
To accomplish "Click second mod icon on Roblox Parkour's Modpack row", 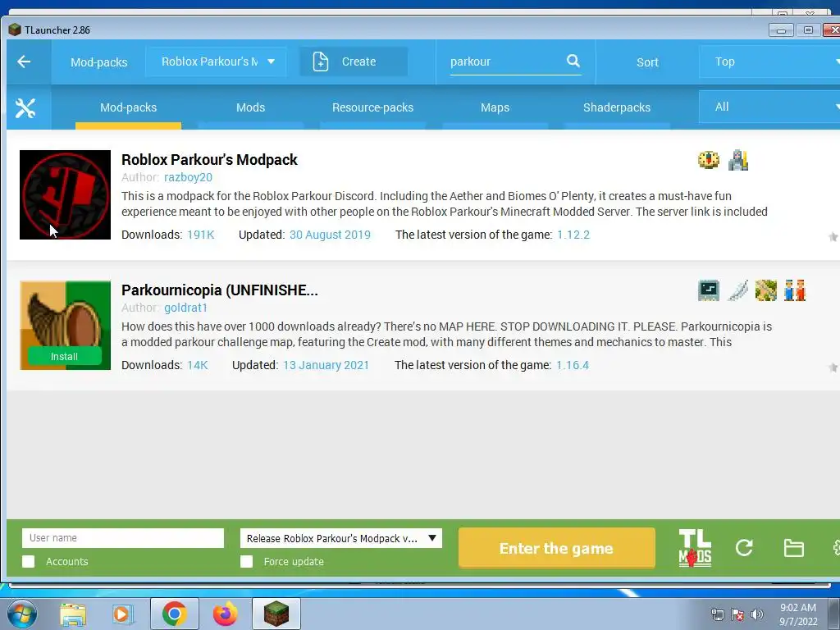I will (x=737, y=160).
